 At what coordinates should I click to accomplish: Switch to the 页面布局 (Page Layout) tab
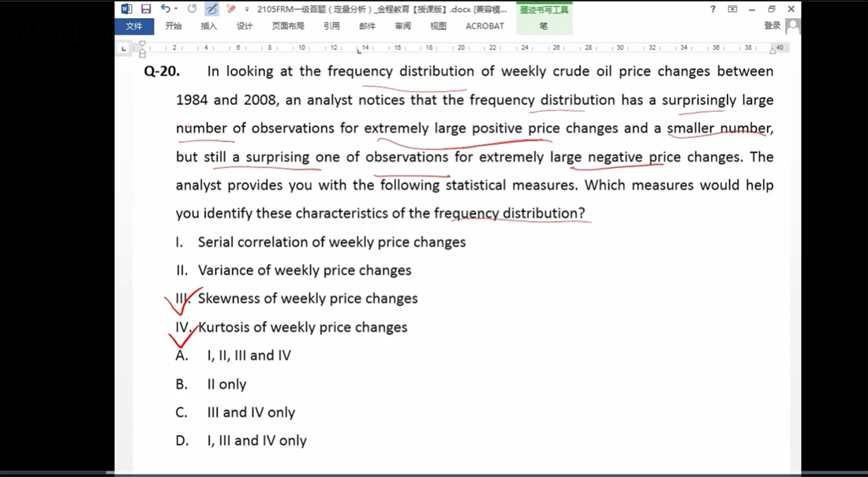coord(288,26)
